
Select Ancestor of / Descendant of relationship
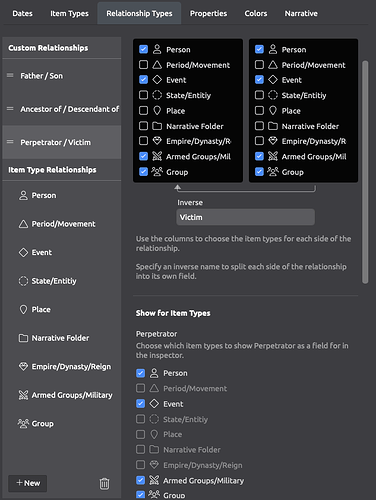coord(62,109)
